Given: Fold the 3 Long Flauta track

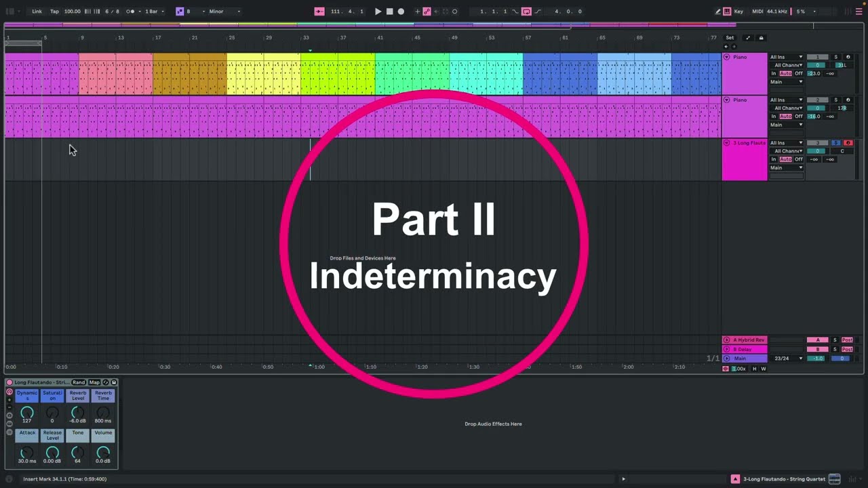Looking at the screenshot, I should click(x=726, y=143).
